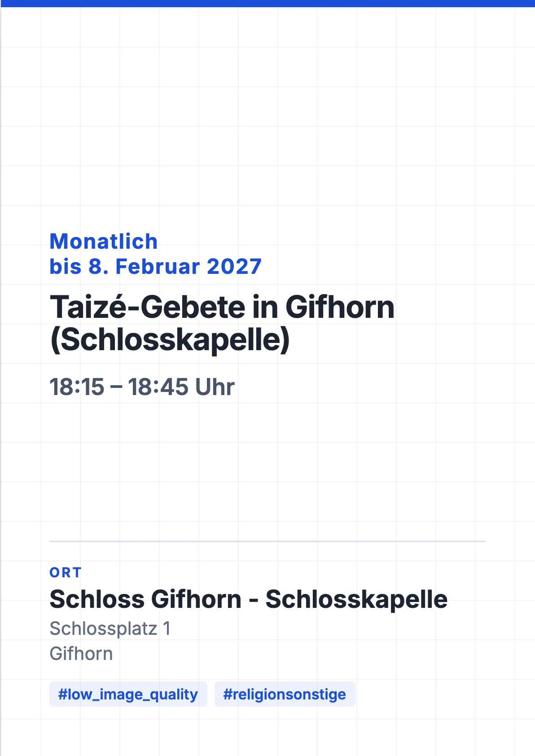This screenshot has width=535, height=756.
Task: Click the blue header bar at top
Action: pos(267,4)
